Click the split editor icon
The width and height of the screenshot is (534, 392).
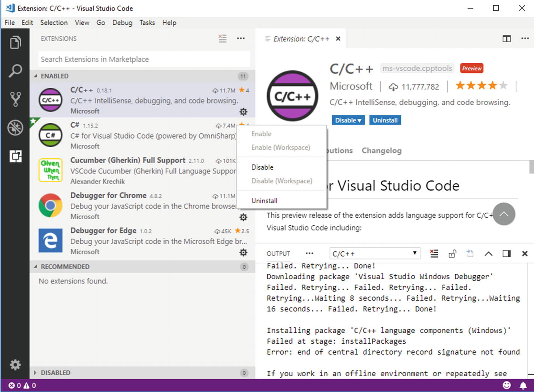click(x=507, y=39)
